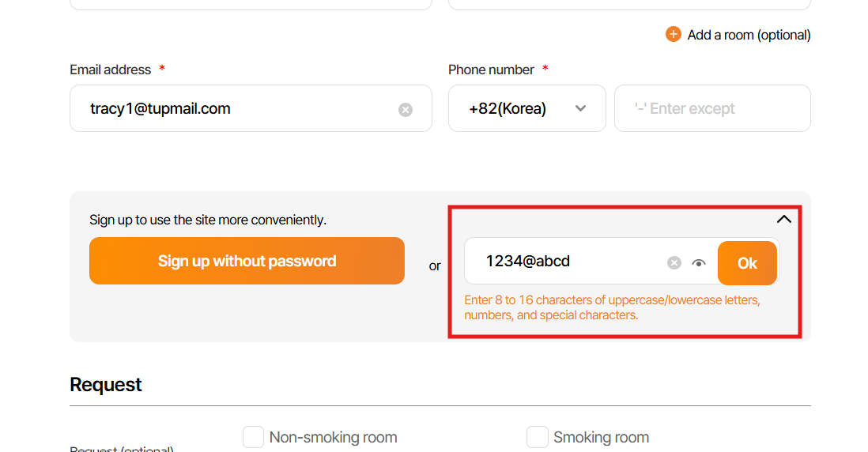Check the Non-smoking room checkbox

(x=253, y=437)
